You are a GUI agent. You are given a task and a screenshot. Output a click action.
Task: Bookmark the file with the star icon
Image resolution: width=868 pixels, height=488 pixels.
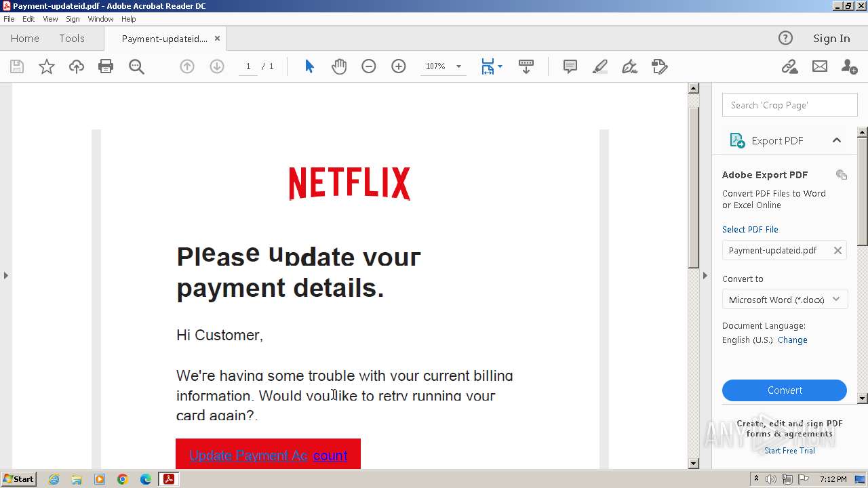point(46,66)
